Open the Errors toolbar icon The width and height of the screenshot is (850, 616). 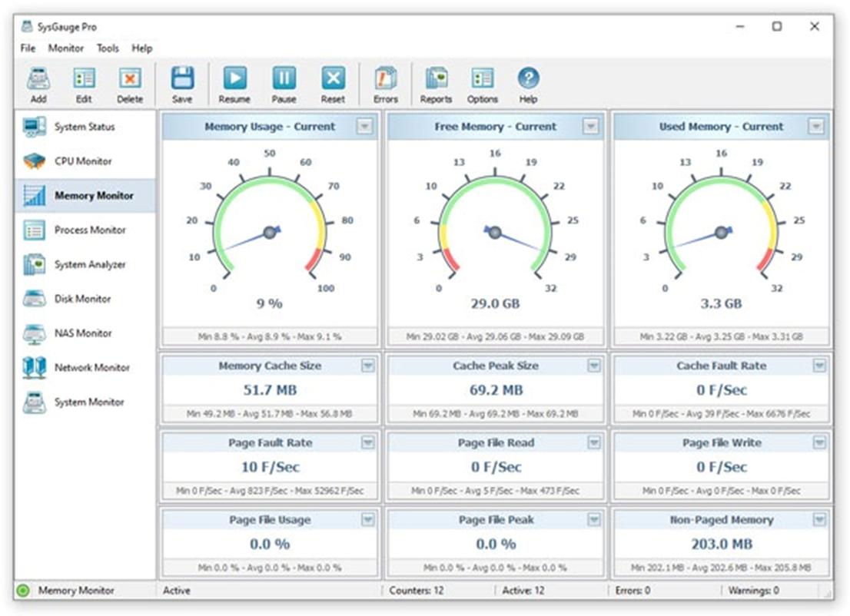tap(386, 78)
